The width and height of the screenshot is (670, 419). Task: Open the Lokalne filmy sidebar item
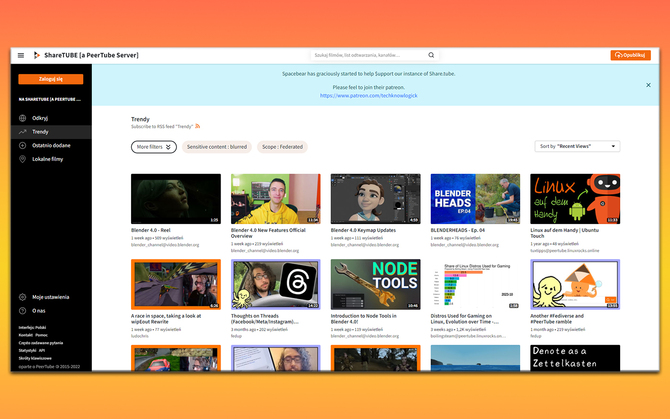51,159
